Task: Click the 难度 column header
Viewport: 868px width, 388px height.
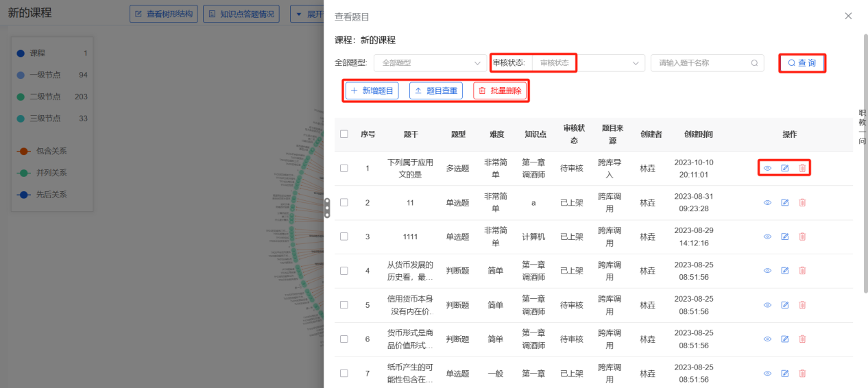Action: coord(496,134)
